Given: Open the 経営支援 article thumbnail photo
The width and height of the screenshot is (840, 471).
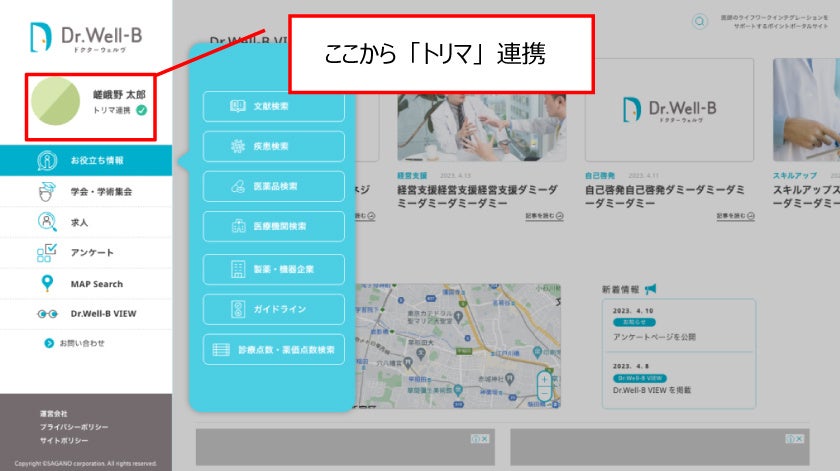Looking at the screenshot, I should pyautogui.click(x=482, y=128).
